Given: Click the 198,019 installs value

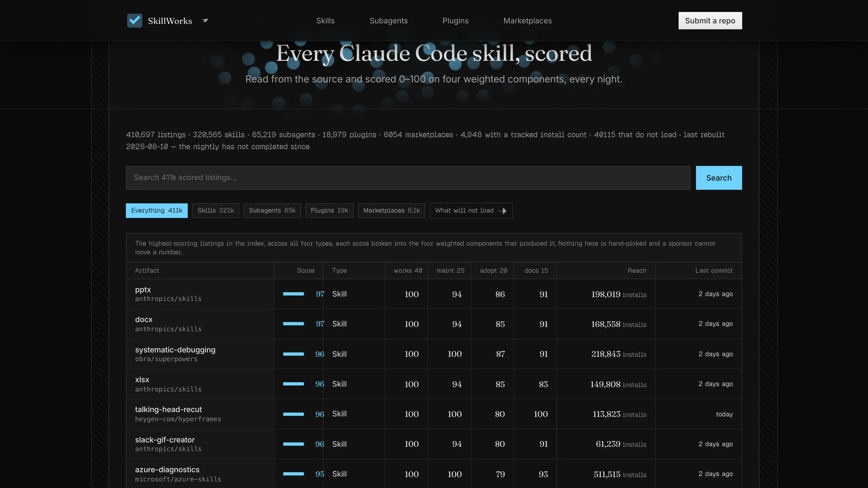Looking at the screenshot, I should click(x=619, y=294).
